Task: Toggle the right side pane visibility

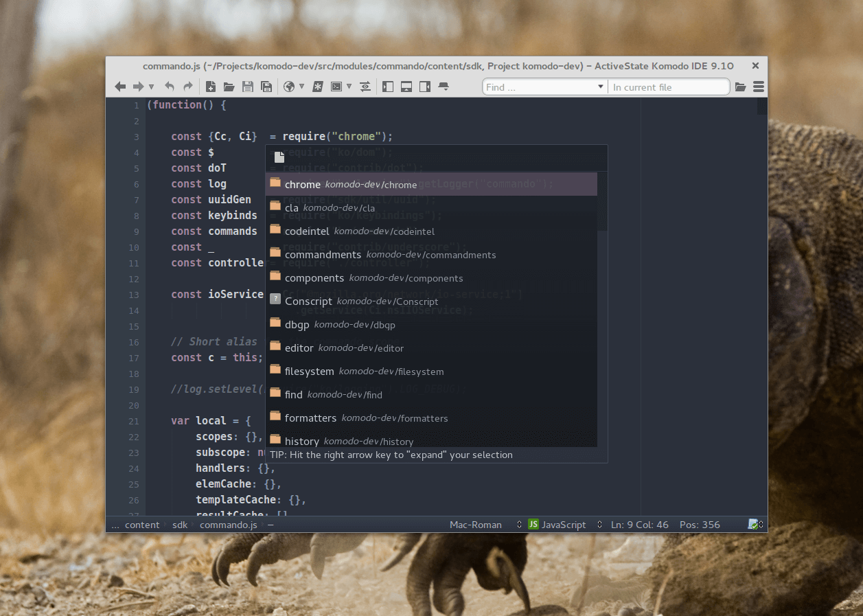Action: tap(425, 87)
